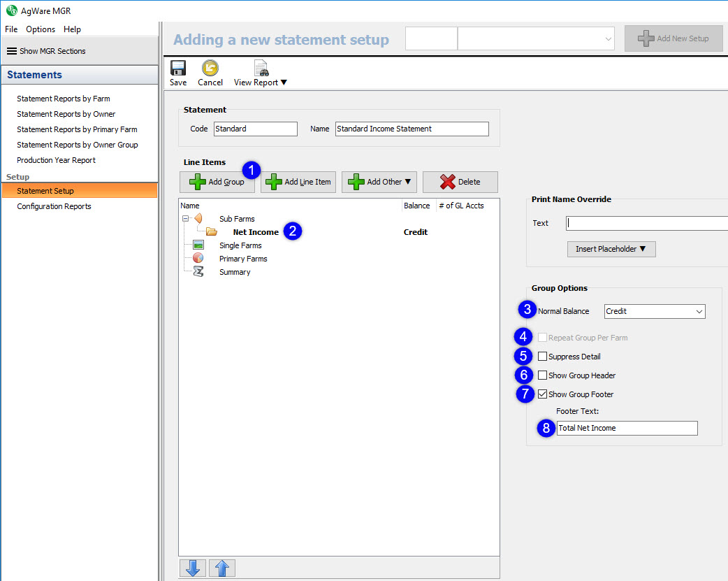Click the Add Group button
This screenshot has height=581, width=728.
pyautogui.click(x=217, y=182)
